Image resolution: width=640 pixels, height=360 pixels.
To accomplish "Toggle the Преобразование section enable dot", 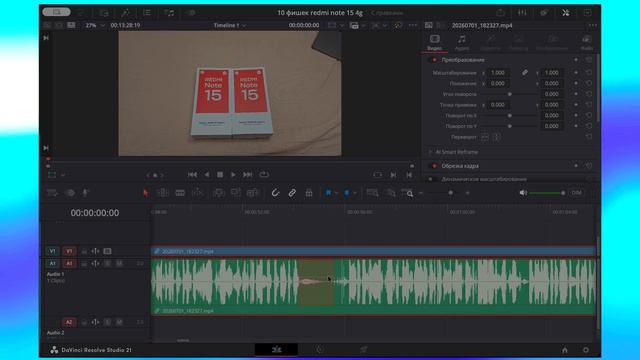I will click(x=434, y=60).
